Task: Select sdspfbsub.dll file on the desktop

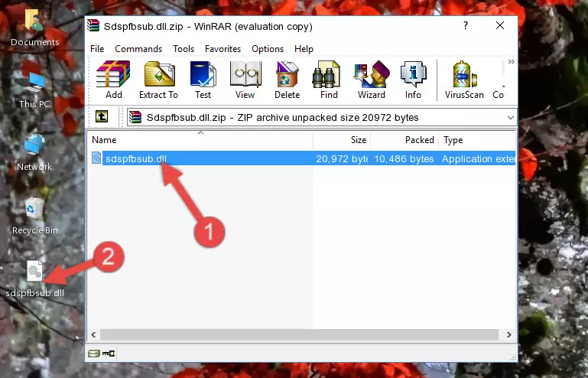Action: coord(34,279)
